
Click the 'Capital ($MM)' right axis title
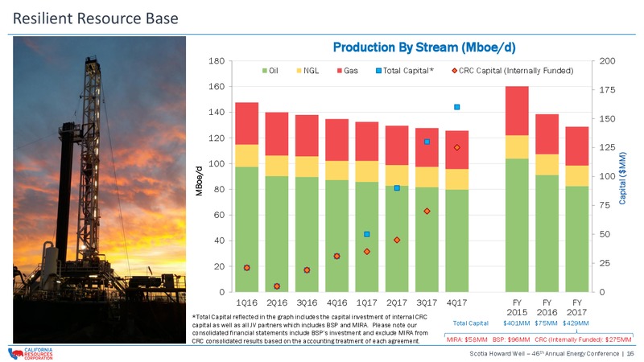[623, 178]
